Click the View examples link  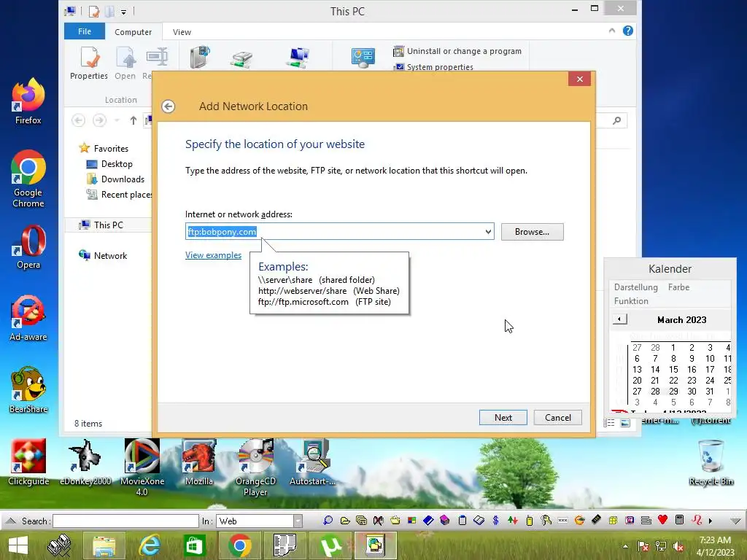click(x=214, y=255)
